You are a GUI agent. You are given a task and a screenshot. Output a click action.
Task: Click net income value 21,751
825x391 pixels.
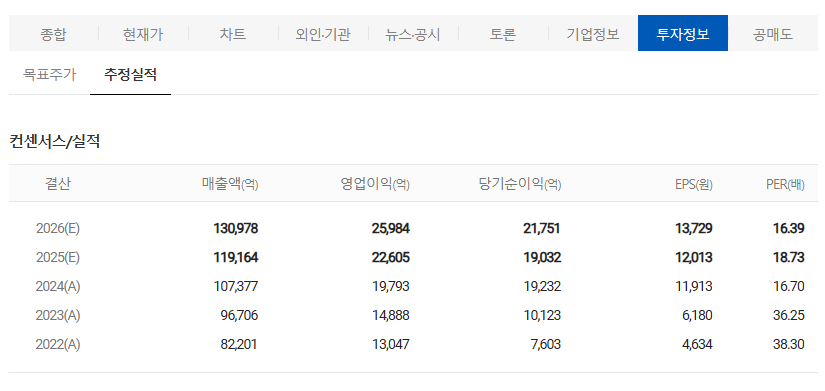[x=542, y=228]
